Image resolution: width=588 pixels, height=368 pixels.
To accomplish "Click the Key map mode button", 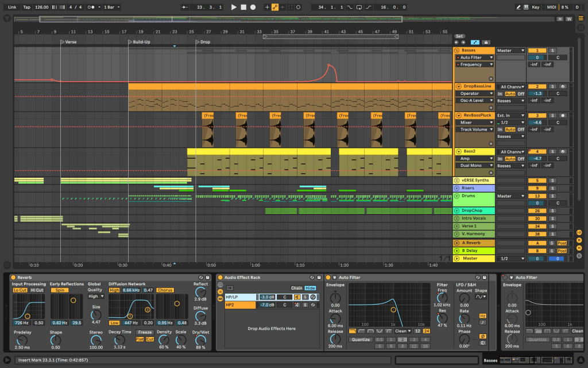I will click(536, 7).
